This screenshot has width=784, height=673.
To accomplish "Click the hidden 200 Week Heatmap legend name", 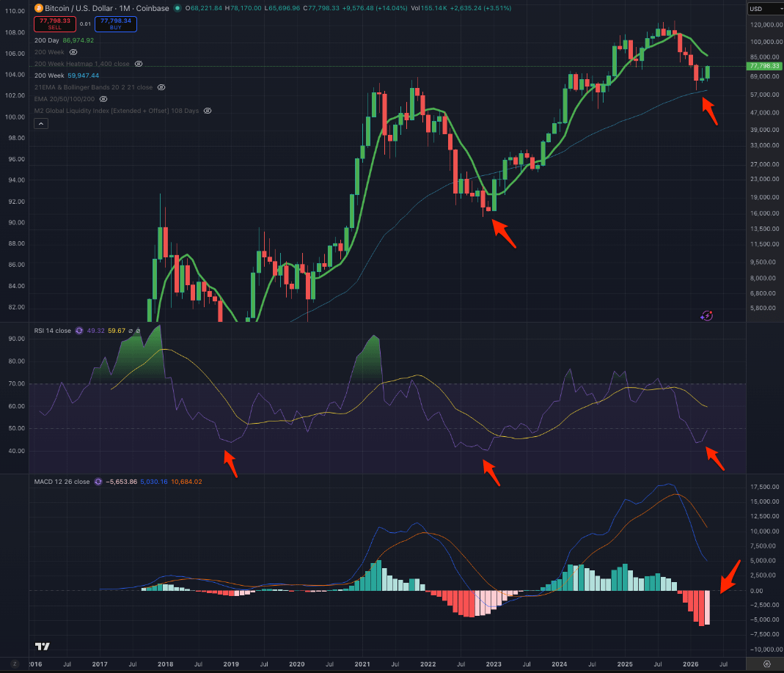I will (82, 64).
